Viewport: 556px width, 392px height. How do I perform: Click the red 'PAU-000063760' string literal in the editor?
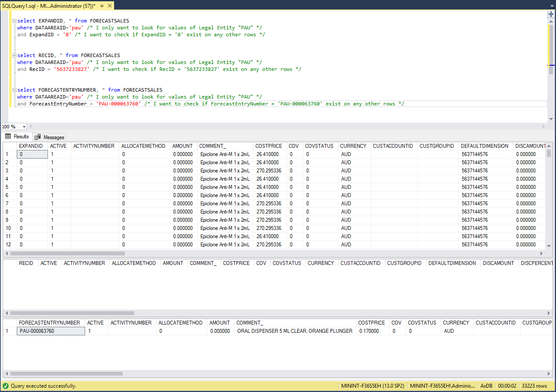click(x=119, y=104)
